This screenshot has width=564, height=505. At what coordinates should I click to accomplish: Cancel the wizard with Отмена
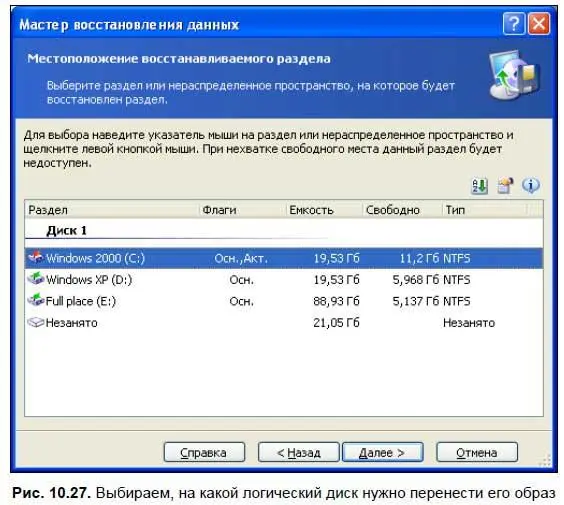tap(477, 452)
